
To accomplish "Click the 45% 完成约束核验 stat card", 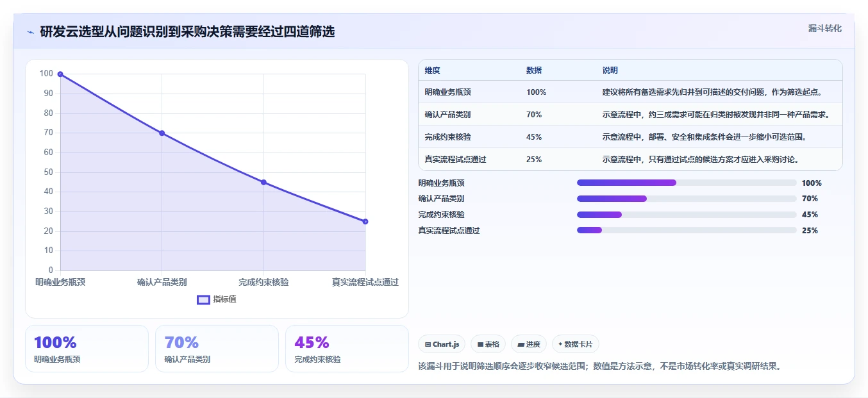I will pyautogui.click(x=347, y=349).
